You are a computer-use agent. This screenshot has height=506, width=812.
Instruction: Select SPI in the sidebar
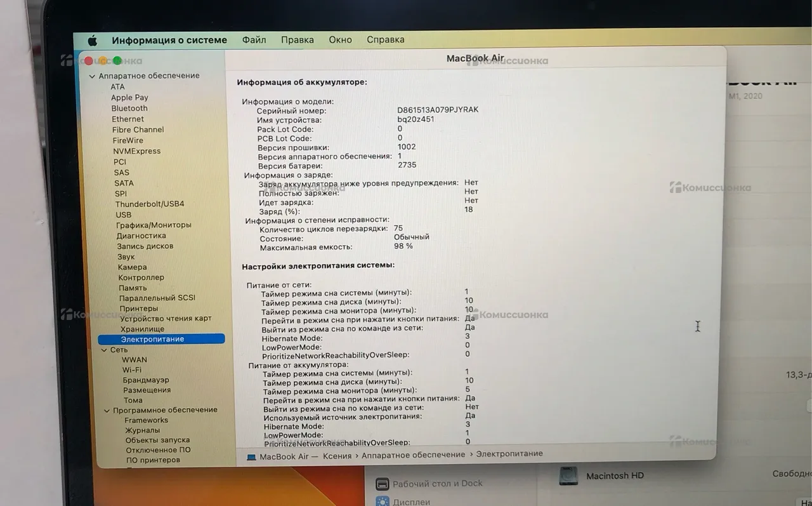pyautogui.click(x=121, y=194)
